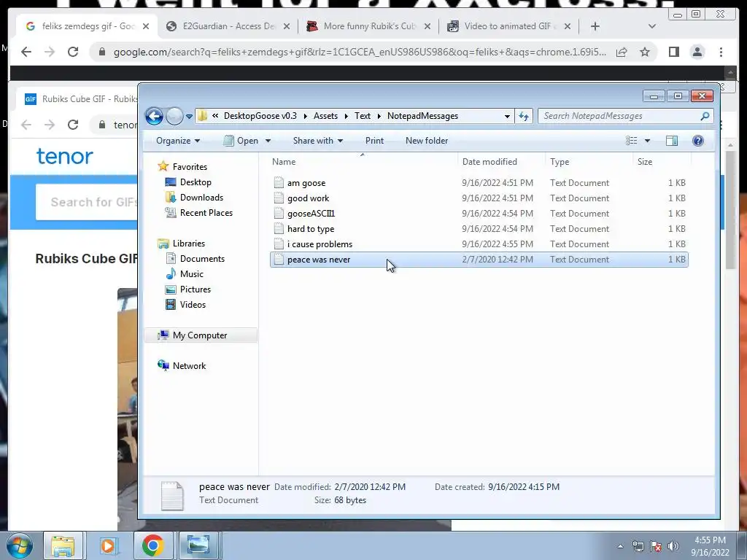
Task: Select My Computer in navigation pane
Action: pos(200,335)
